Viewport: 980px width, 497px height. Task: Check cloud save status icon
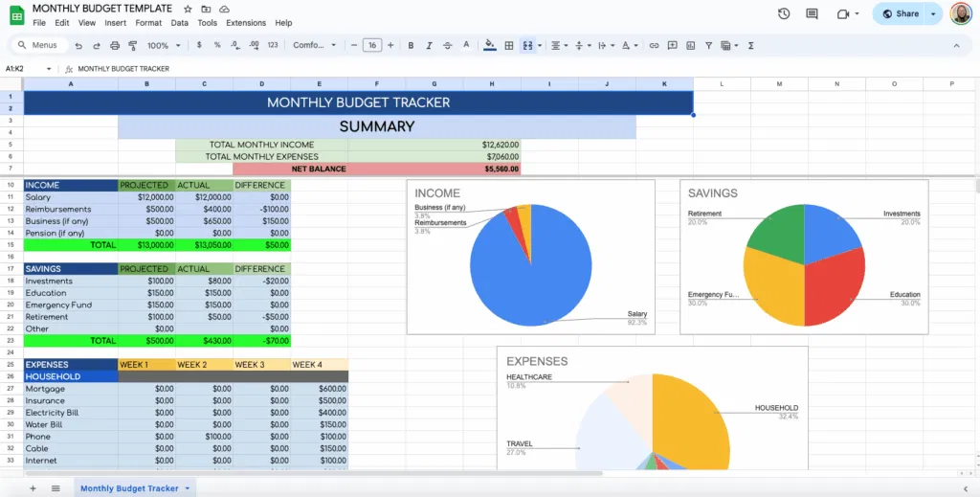coord(224,10)
